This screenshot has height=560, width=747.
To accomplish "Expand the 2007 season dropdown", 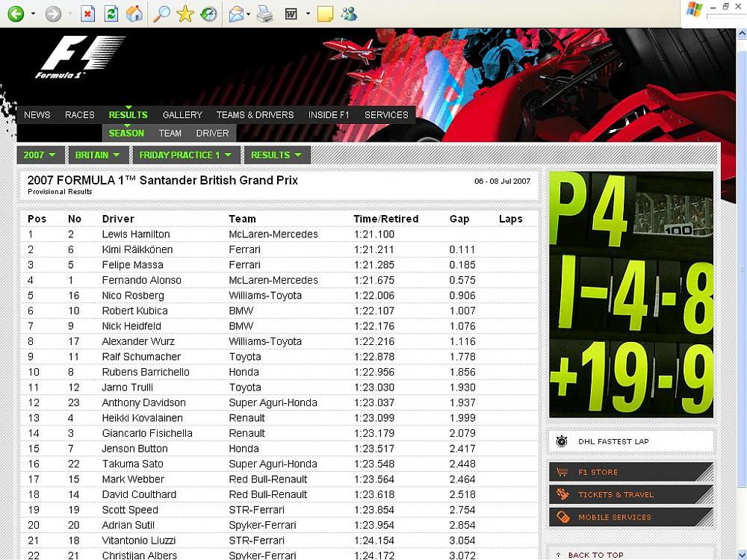I will point(40,155).
